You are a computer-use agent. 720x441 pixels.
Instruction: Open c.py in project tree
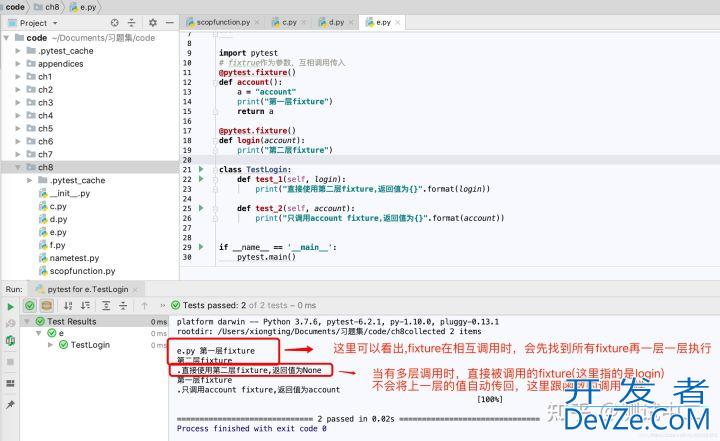click(58, 206)
